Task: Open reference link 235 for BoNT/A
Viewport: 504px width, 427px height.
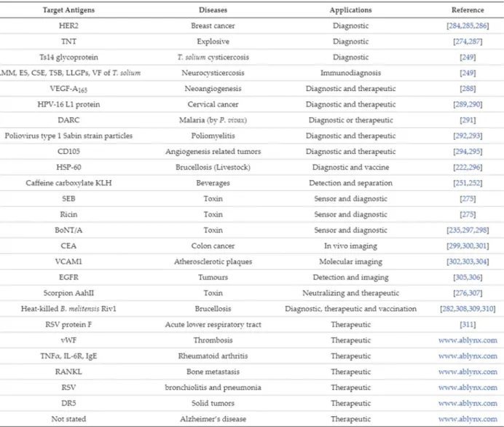Action: [x=454, y=230]
